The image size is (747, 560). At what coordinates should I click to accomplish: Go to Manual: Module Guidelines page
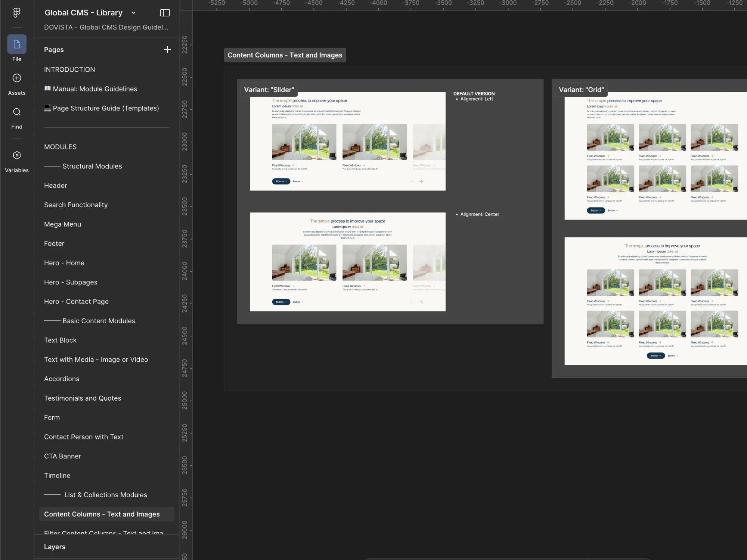[x=95, y=89]
